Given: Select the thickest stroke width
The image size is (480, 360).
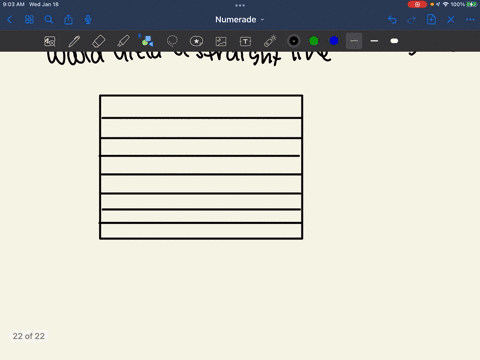Looking at the screenshot, I should pyautogui.click(x=394, y=41).
